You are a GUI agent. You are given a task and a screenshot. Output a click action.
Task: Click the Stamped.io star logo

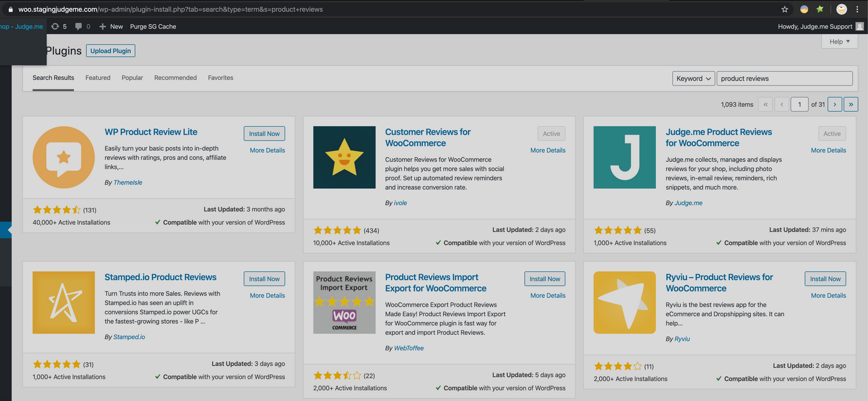tap(64, 302)
